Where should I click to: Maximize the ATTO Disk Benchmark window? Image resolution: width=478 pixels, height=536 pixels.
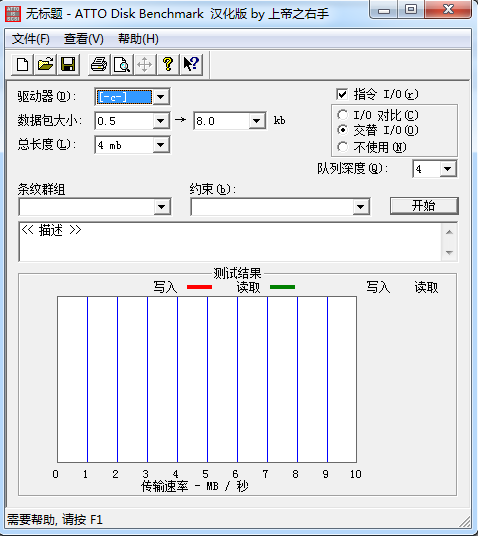point(411,10)
